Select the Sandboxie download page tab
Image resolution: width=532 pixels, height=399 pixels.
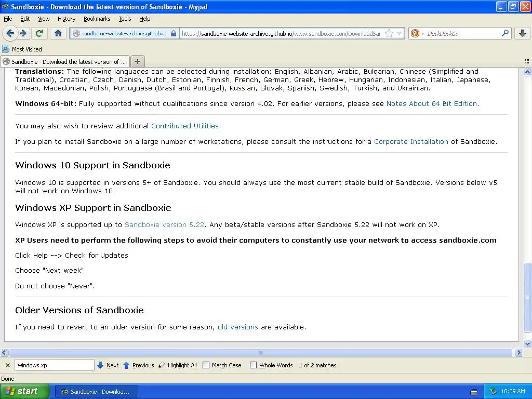click(x=65, y=61)
